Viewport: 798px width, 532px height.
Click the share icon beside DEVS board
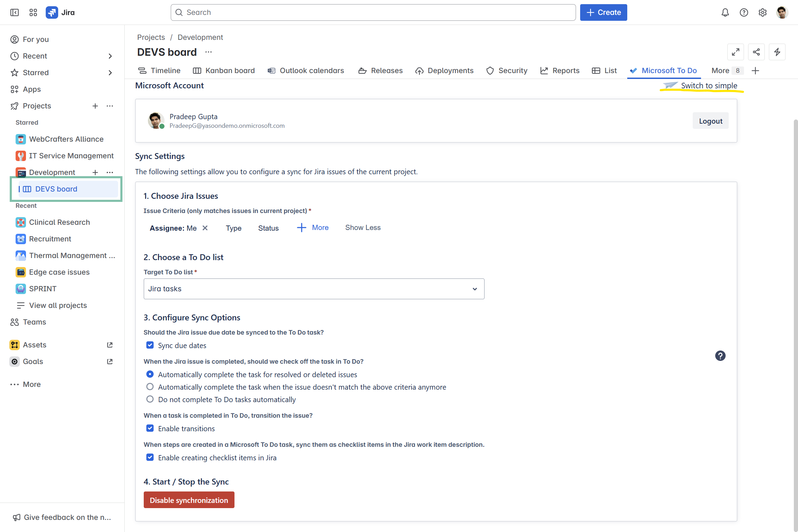click(x=756, y=52)
